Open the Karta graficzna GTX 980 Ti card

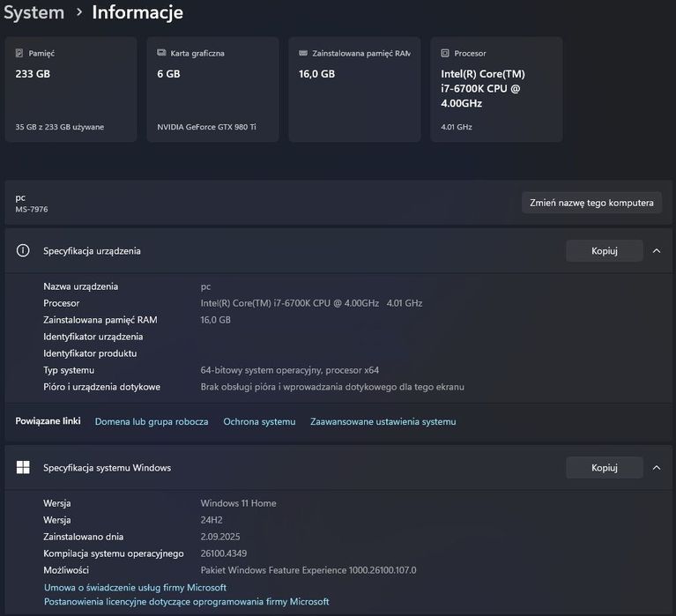(212, 89)
